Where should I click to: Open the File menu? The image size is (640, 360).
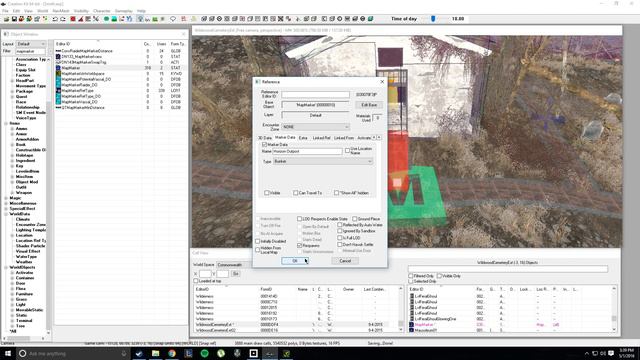tap(5, 11)
